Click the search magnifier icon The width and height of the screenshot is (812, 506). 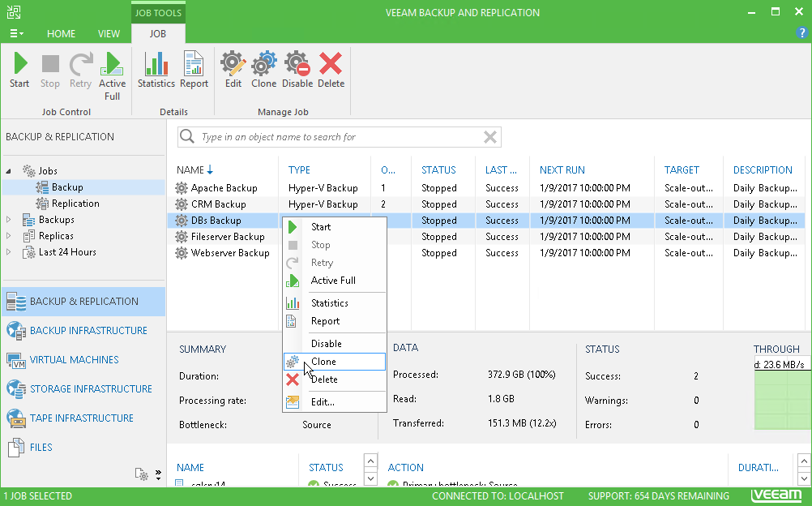click(187, 137)
